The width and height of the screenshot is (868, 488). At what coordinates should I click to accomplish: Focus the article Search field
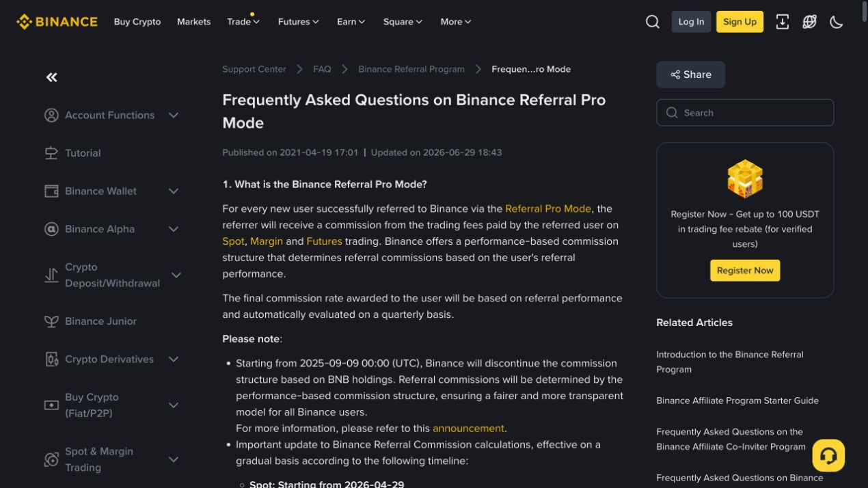click(x=745, y=113)
